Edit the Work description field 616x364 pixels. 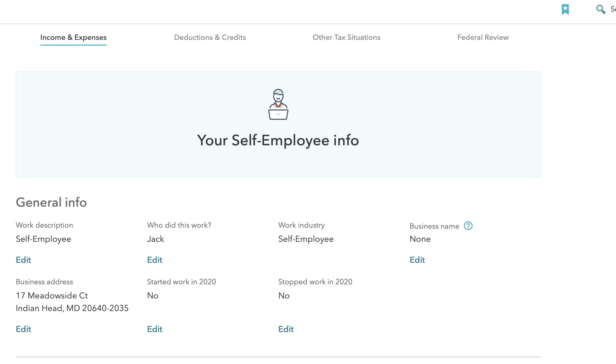pyautogui.click(x=23, y=260)
